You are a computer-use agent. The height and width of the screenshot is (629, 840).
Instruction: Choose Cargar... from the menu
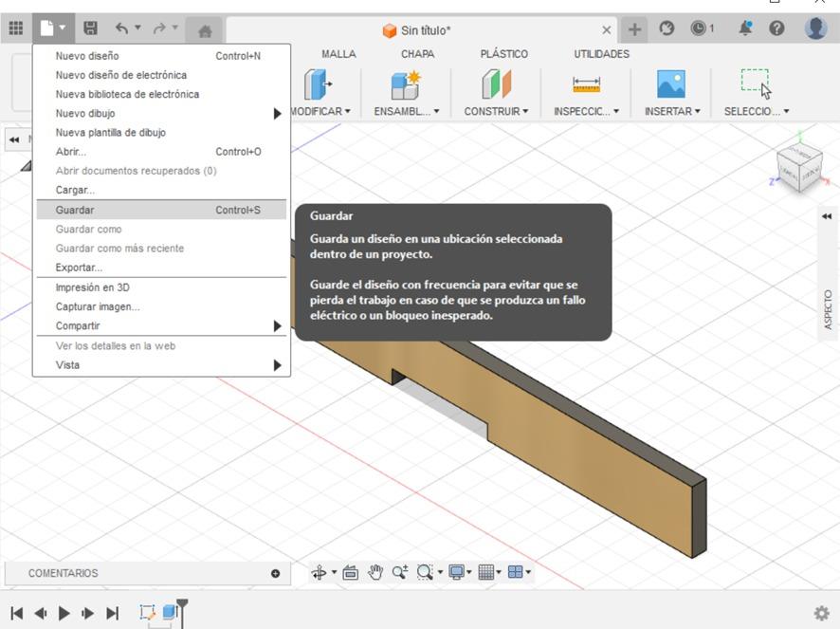tap(161, 191)
